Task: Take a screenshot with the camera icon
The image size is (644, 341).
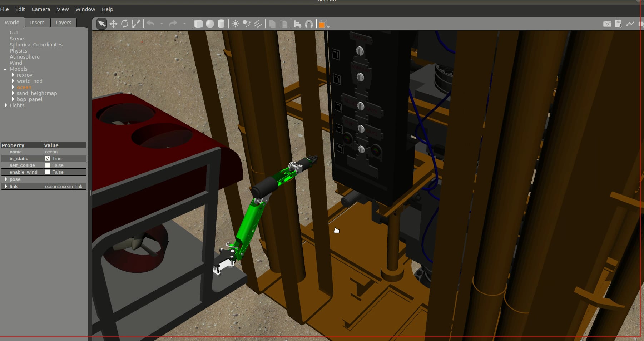Action: pos(607,24)
